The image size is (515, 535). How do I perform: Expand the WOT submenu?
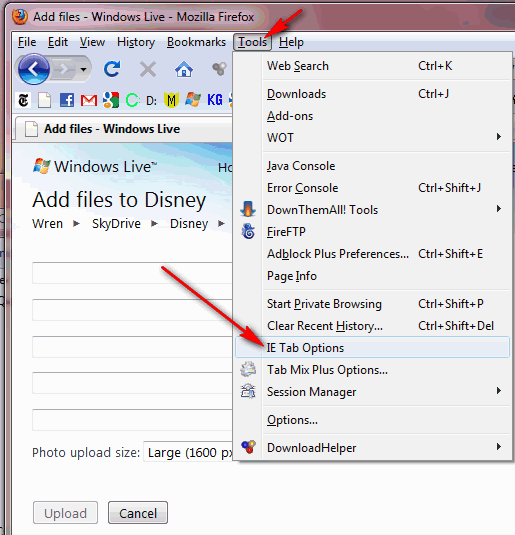tap(372, 138)
